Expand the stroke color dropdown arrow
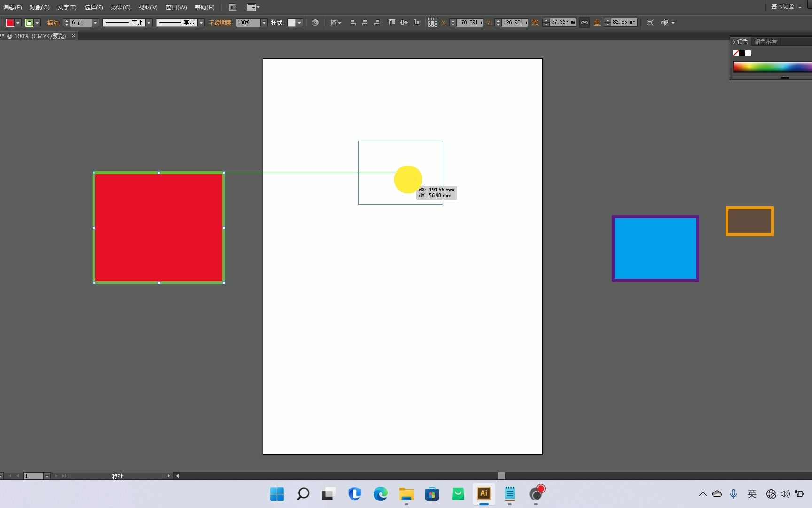The image size is (812, 508). [37, 23]
